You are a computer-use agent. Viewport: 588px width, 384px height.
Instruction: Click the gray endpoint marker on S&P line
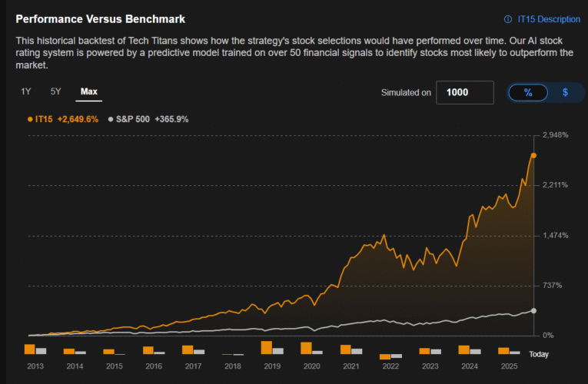click(x=533, y=311)
